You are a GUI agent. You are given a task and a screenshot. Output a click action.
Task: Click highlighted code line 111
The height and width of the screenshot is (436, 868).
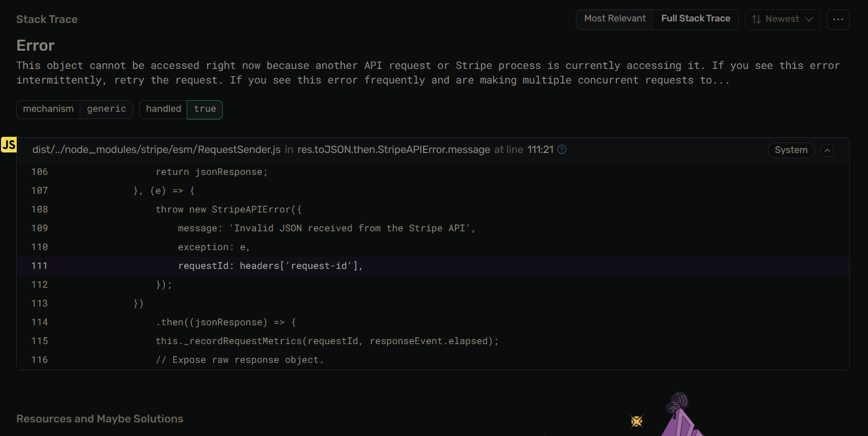(x=270, y=266)
